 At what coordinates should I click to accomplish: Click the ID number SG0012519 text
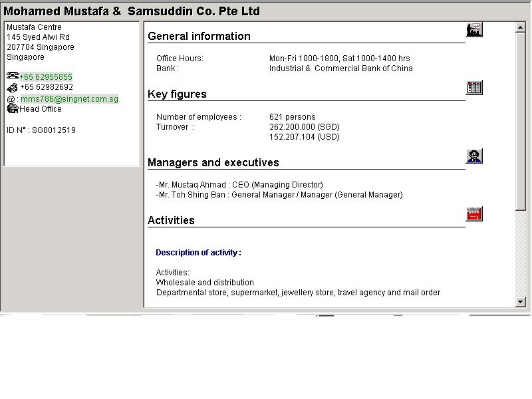click(x=41, y=130)
